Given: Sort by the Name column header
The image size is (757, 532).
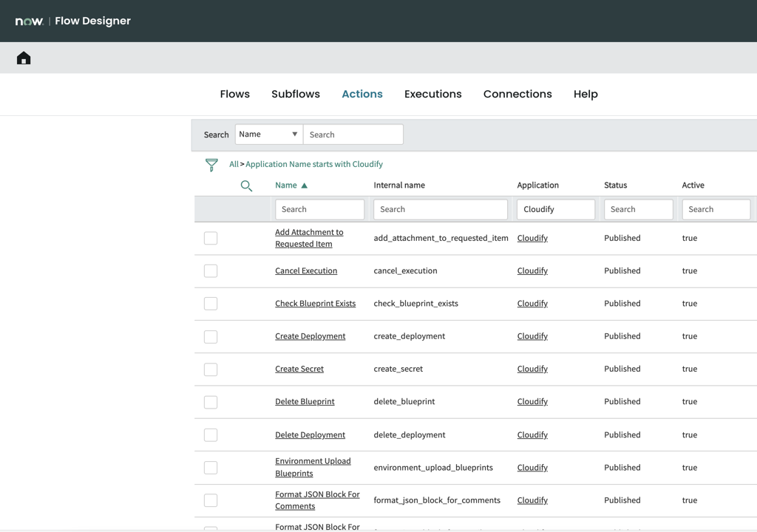Looking at the screenshot, I should click(286, 185).
